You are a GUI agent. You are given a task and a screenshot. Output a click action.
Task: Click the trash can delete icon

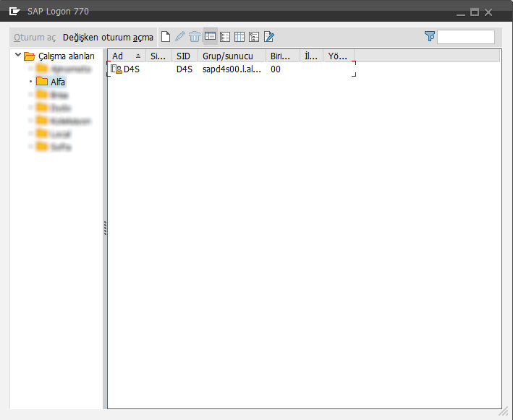pyautogui.click(x=195, y=37)
